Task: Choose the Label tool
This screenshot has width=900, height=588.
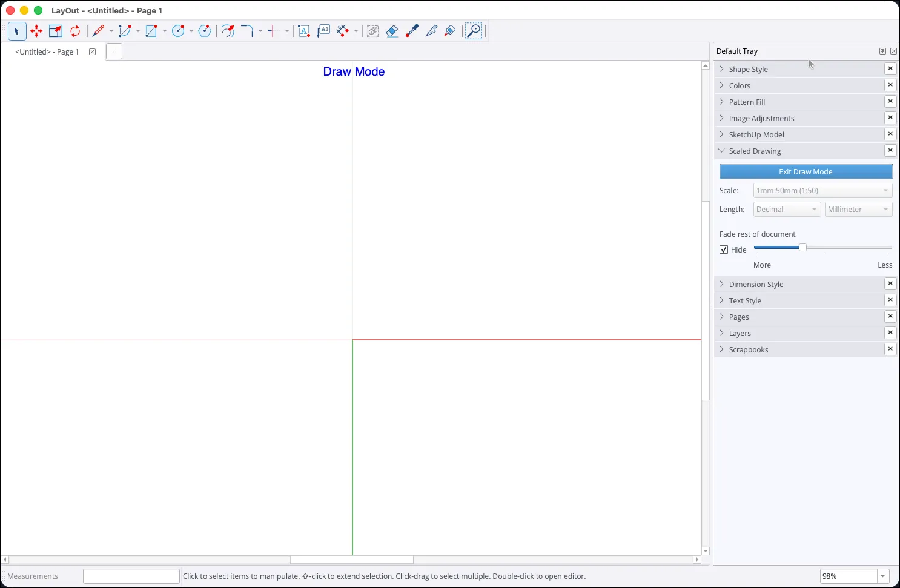Action: click(323, 31)
